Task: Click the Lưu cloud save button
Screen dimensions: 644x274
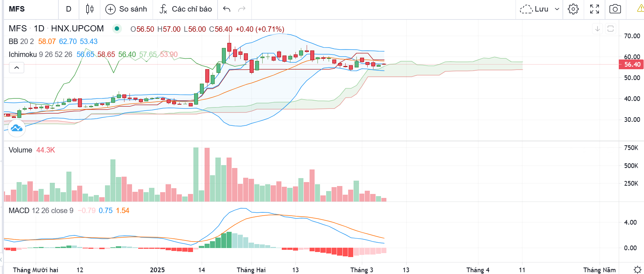Action: (x=534, y=9)
